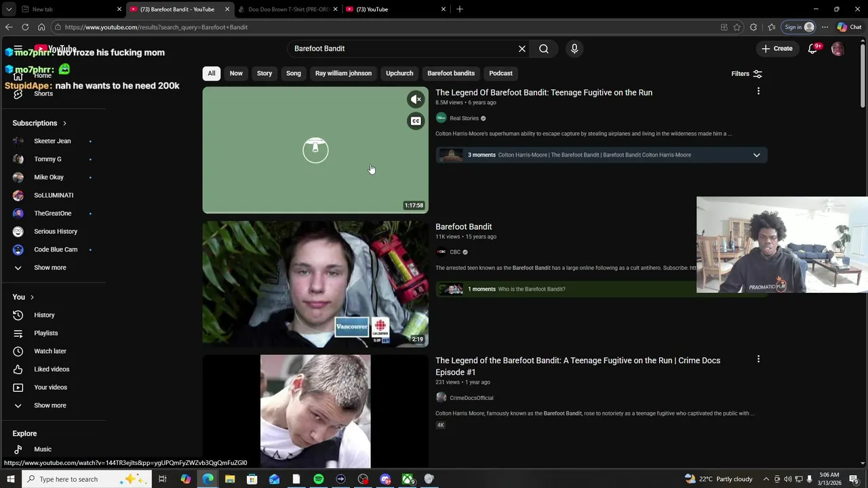Click the CBC Barefoot Bandit thumbnail

(315, 283)
